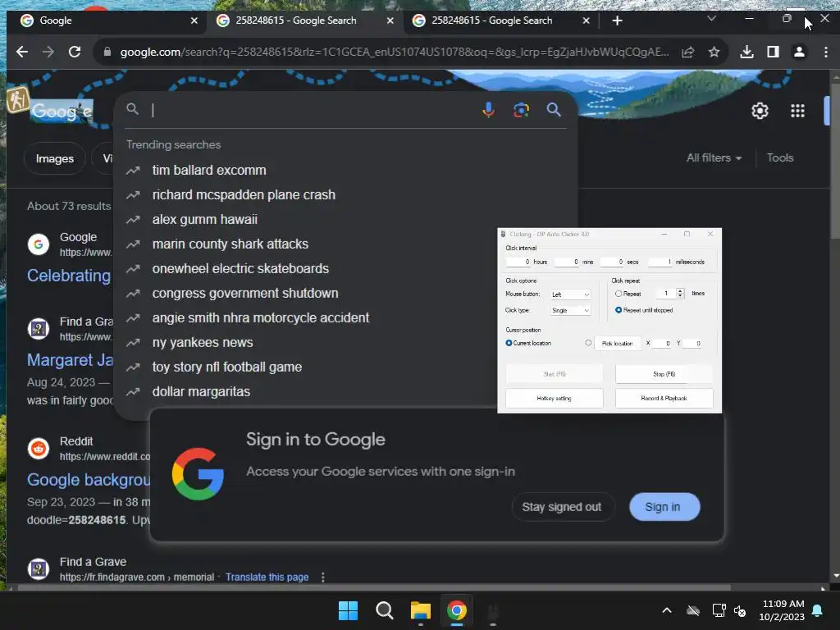
Task: Click the repeat times stepper arrows
Action: (x=680, y=293)
